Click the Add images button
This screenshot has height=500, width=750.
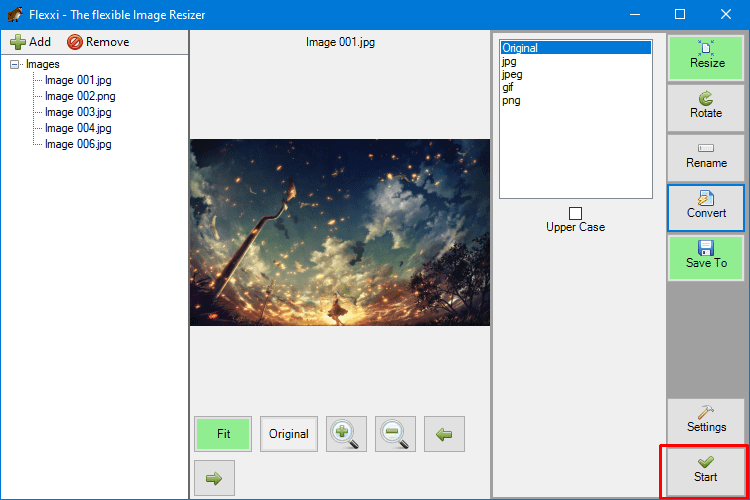pos(30,42)
